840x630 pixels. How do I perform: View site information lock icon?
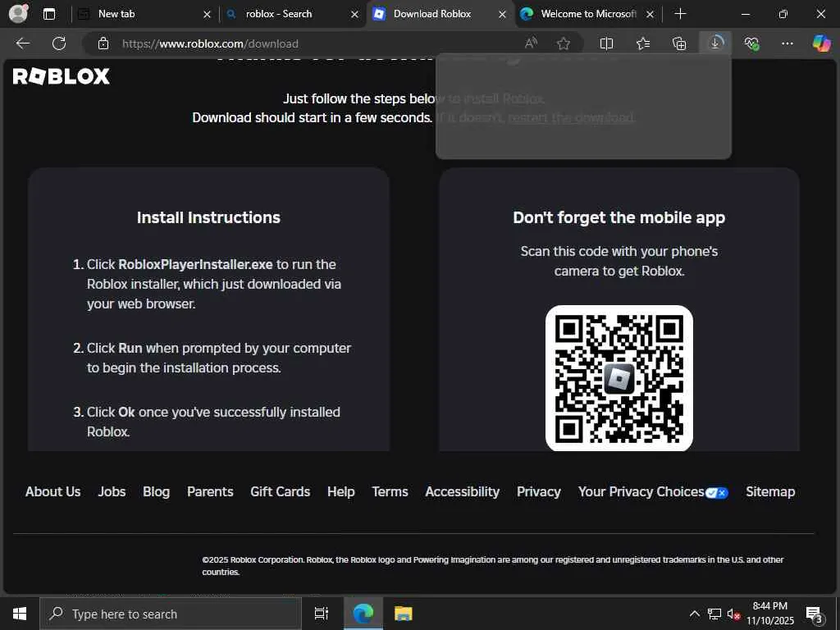103,43
